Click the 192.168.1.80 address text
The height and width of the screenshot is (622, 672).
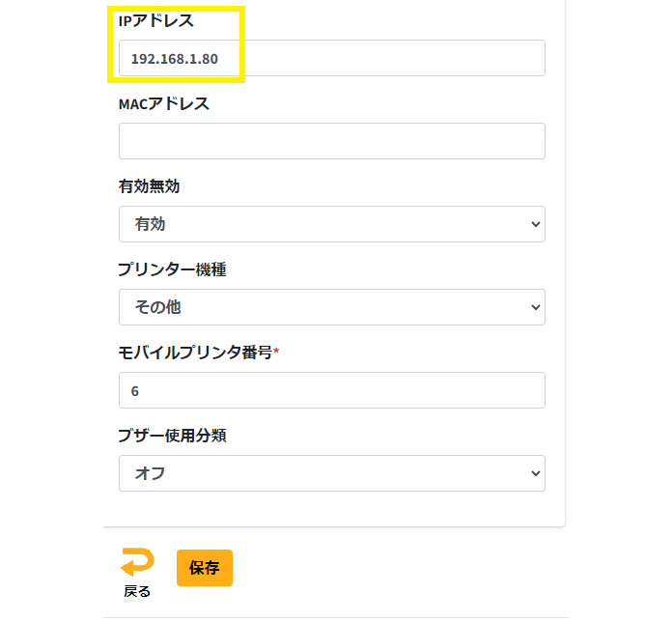(174, 59)
